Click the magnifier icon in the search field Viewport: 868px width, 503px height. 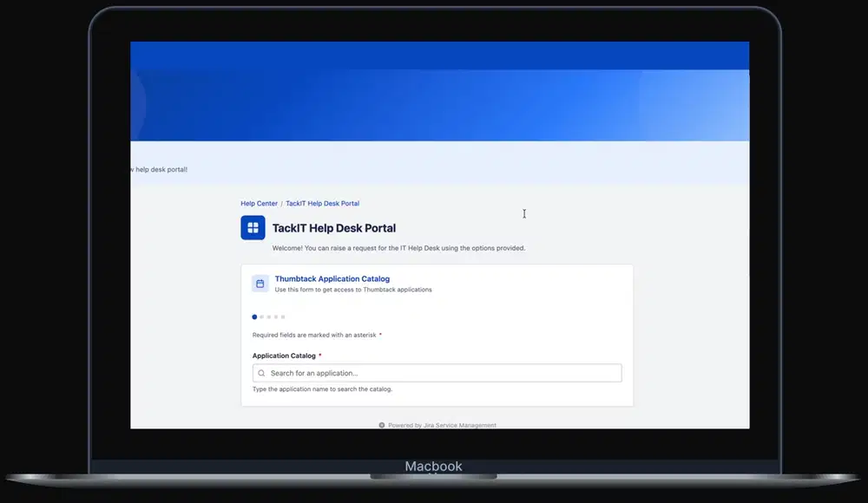coord(261,374)
